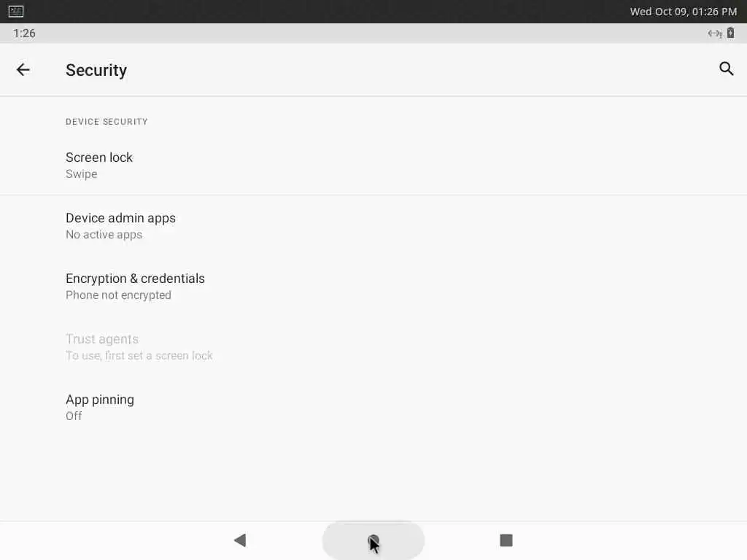
Task: Open App pinning setting
Action: (373, 407)
